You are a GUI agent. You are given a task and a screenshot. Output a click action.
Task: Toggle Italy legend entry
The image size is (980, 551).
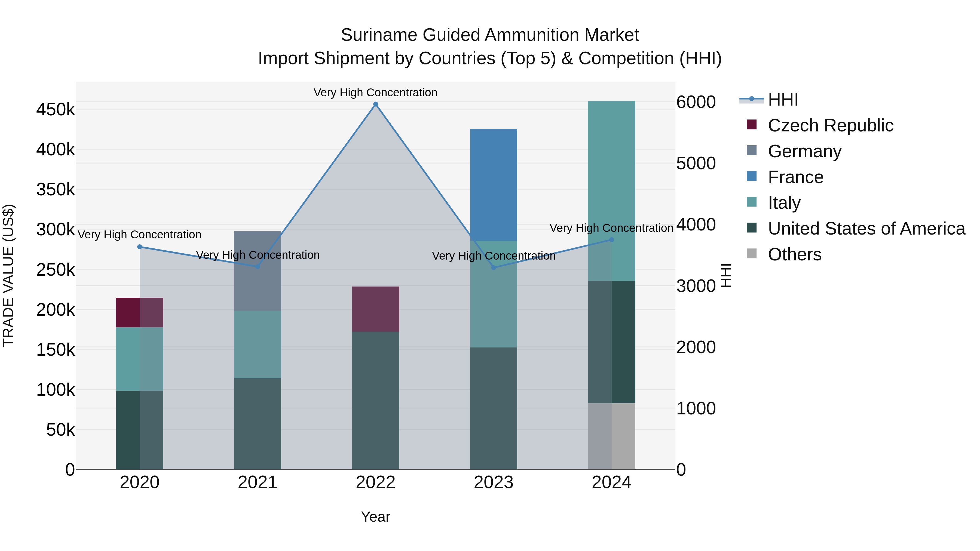(x=773, y=203)
